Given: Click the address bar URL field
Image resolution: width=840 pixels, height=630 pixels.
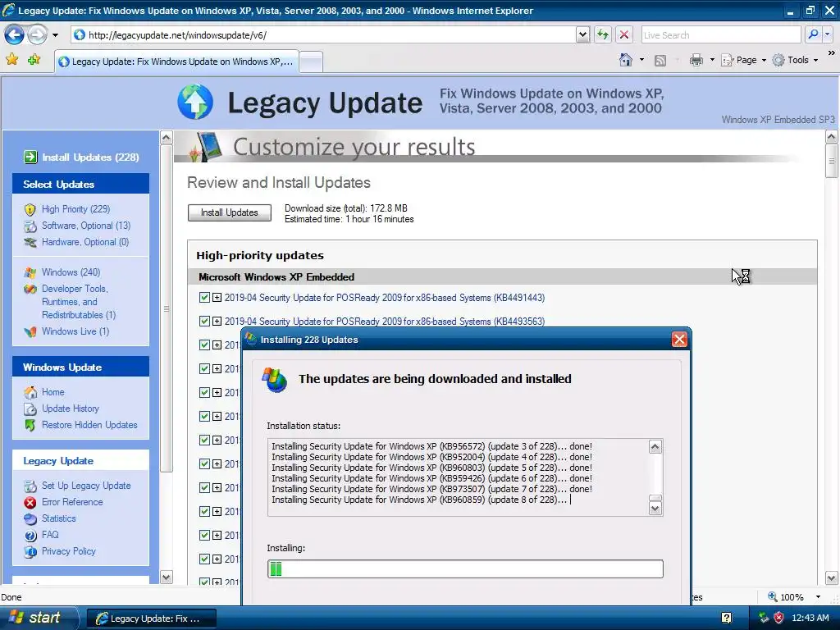Looking at the screenshot, I should pos(323,34).
